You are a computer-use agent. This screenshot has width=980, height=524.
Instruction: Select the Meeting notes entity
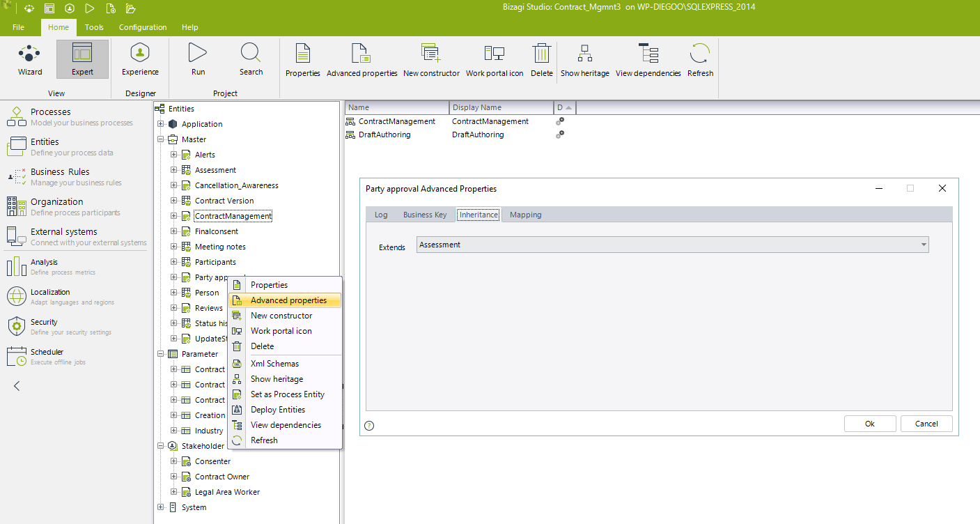pyautogui.click(x=220, y=247)
